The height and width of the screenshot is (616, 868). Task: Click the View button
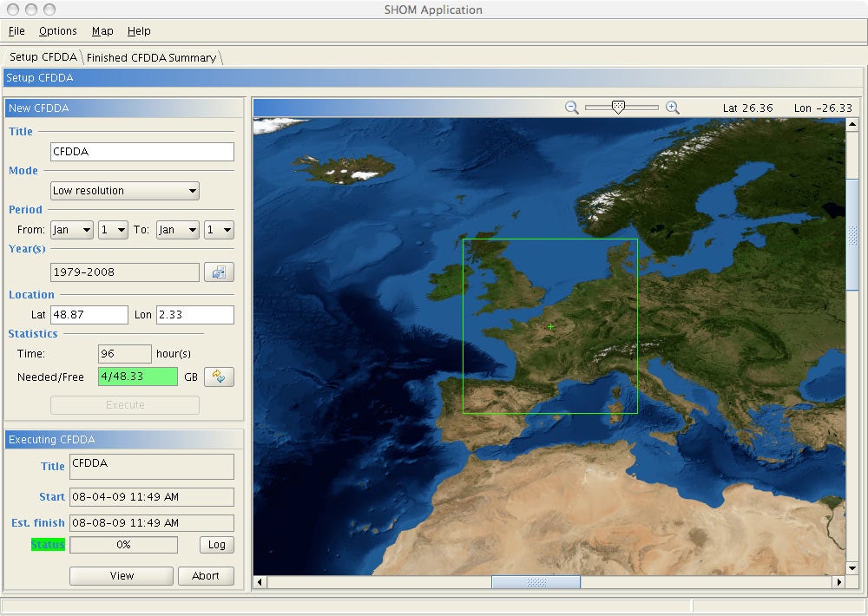(122, 576)
